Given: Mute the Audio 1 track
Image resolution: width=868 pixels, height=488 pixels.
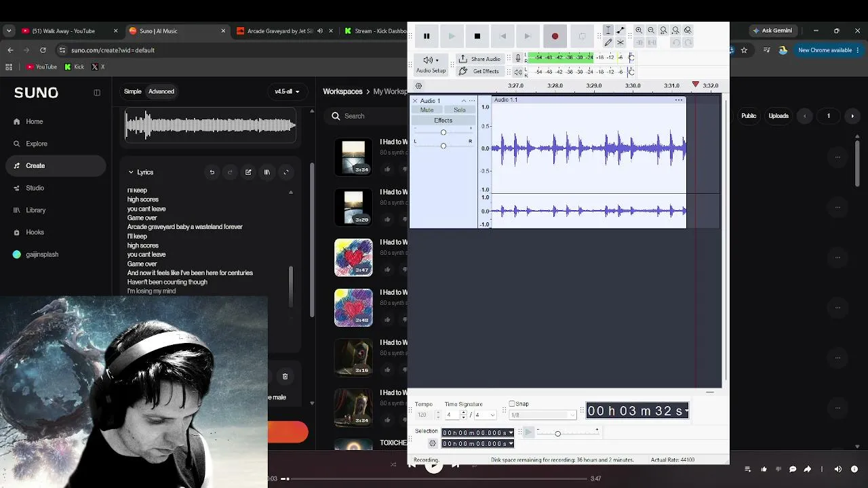Looking at the screenshot, I should (427, 110).
